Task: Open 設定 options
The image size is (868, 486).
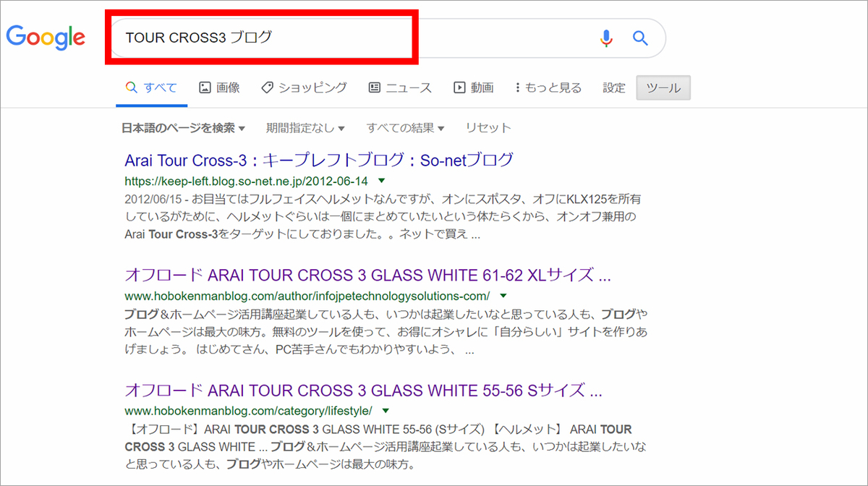Action: 614,88
